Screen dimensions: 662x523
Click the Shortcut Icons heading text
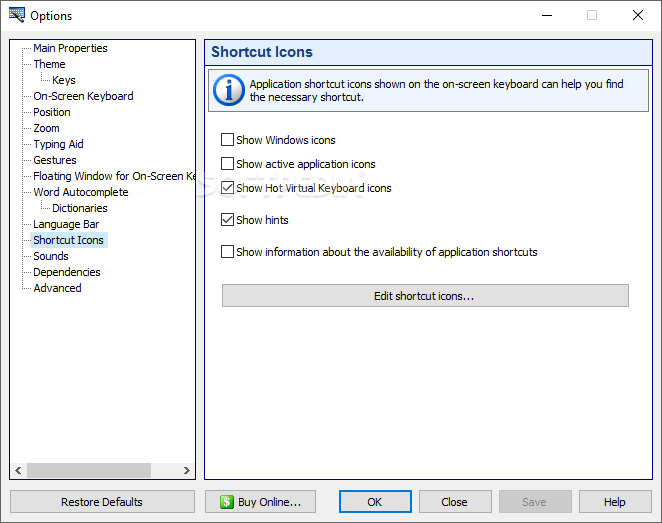(262, 52)
